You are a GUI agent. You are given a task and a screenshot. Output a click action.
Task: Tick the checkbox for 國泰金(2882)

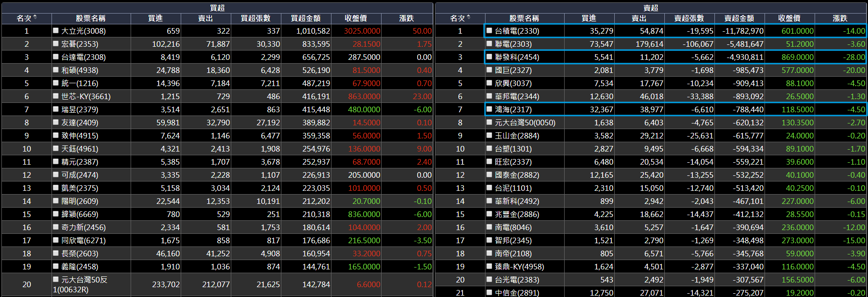(x=489, y=174)
